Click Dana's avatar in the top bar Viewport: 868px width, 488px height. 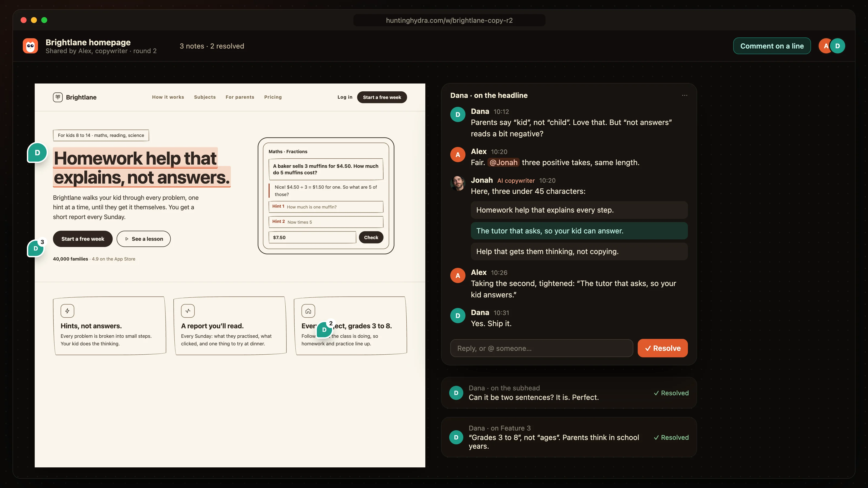point(837,46)
